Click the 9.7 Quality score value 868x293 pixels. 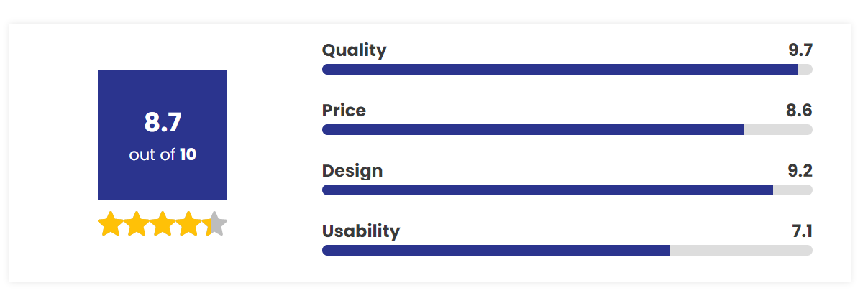(800, 50)
